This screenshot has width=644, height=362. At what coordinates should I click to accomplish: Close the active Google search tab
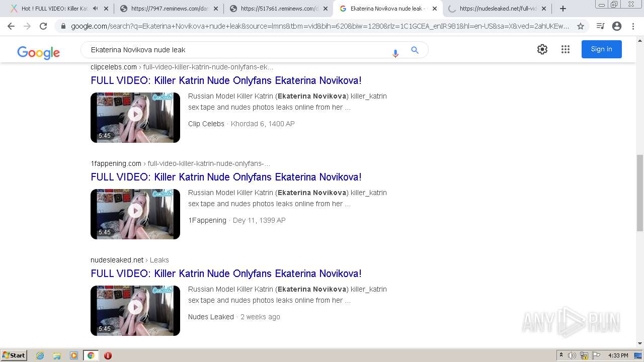point(435,9)
